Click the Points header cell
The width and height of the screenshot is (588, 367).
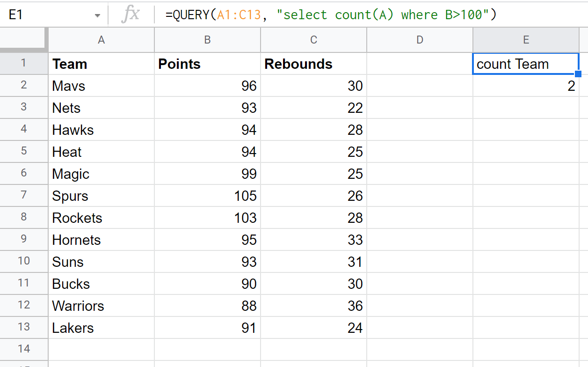[207, 64]
